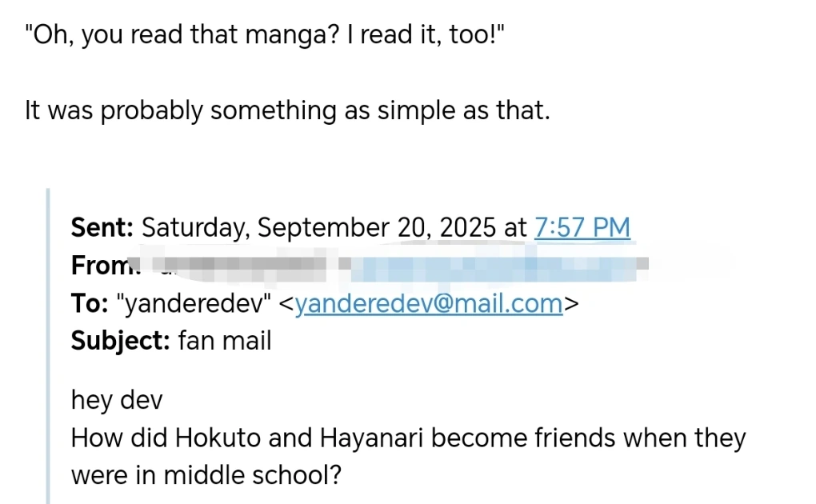Click the "It was probably something as simple" line
Viewport: 816px width, 504px height.
[x=287, y=110]
